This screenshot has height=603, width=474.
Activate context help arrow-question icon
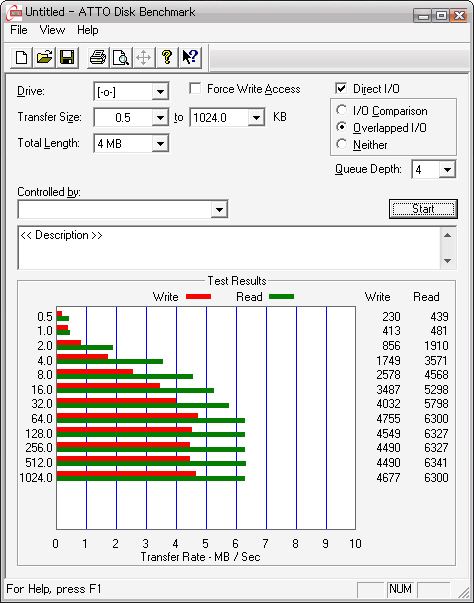coord(190,58)
